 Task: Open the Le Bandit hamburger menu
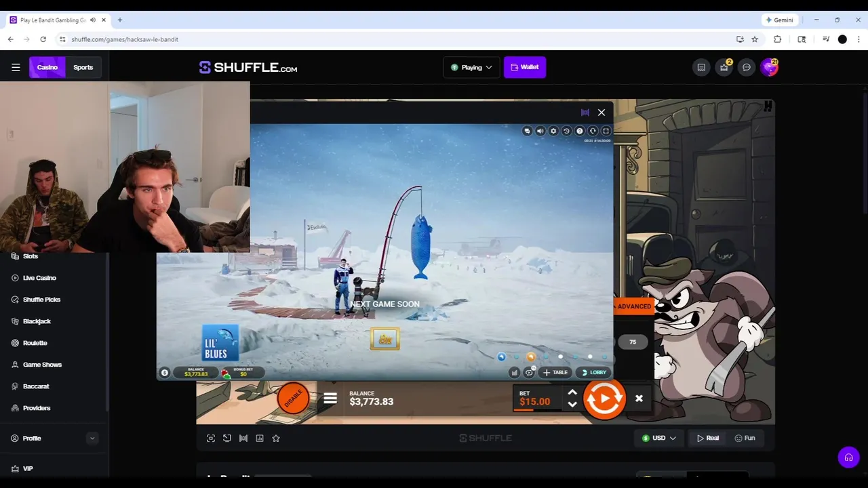(330, 399)
